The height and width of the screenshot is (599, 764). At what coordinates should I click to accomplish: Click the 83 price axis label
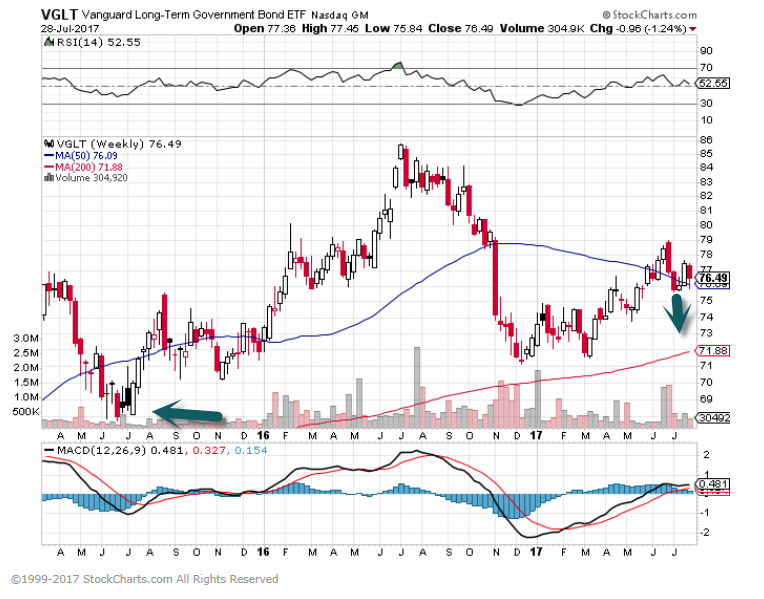tap(706, 182)
